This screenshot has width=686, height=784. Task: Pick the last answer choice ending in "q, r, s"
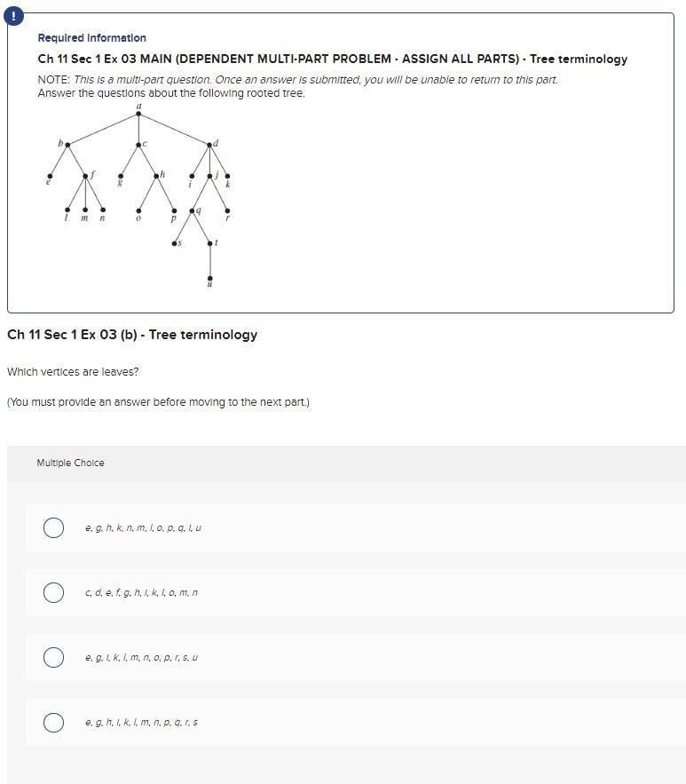[53, 722]
